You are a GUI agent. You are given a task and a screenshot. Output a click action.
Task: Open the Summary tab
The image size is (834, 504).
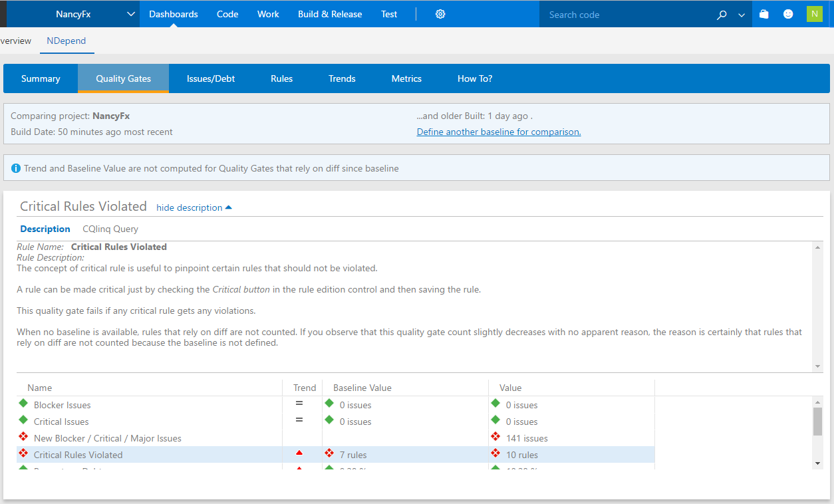41,78
